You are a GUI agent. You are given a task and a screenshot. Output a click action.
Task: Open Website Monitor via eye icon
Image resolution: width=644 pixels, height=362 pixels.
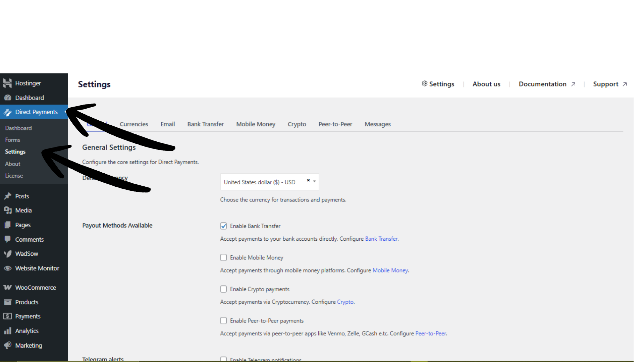tap(8, 268)
